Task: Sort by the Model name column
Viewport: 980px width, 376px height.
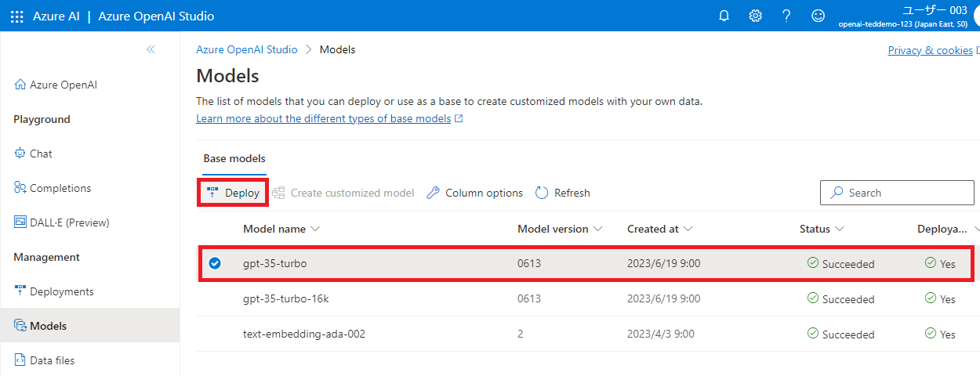Action: click(x=282, y=229)
